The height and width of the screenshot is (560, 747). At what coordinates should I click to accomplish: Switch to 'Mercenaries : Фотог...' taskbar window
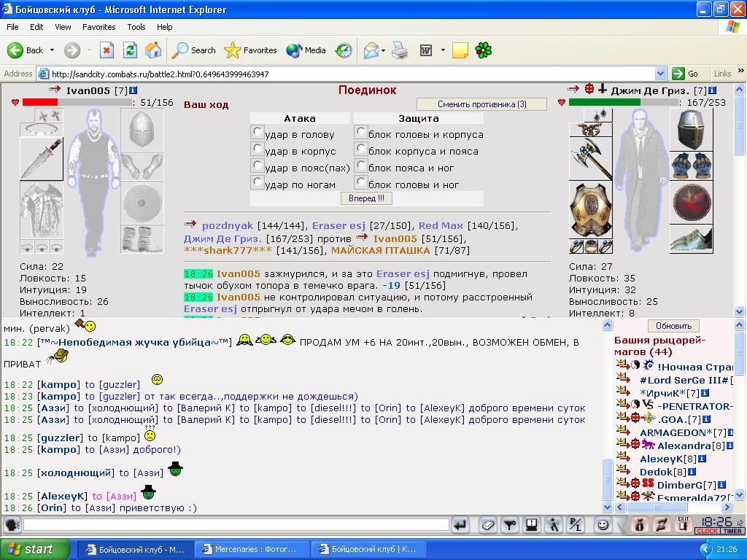coord(251,549)
